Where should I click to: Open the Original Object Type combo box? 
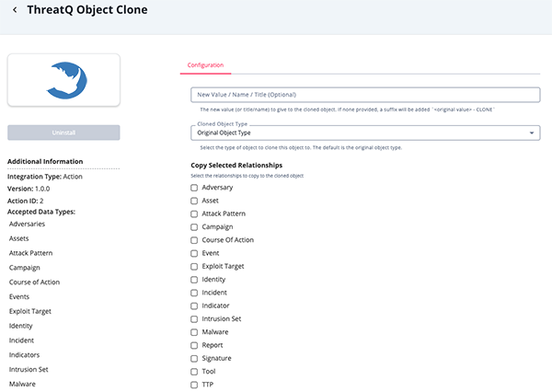point(365,133)
